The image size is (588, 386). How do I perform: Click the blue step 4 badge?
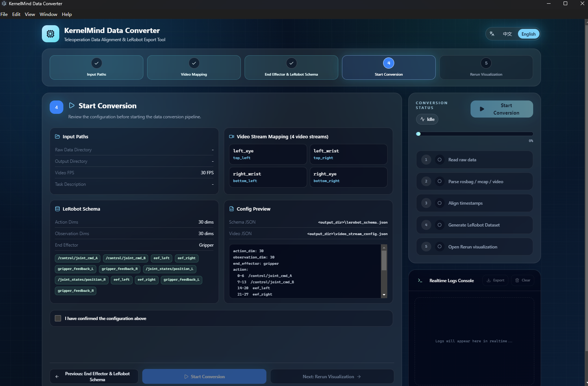(56, 107)
